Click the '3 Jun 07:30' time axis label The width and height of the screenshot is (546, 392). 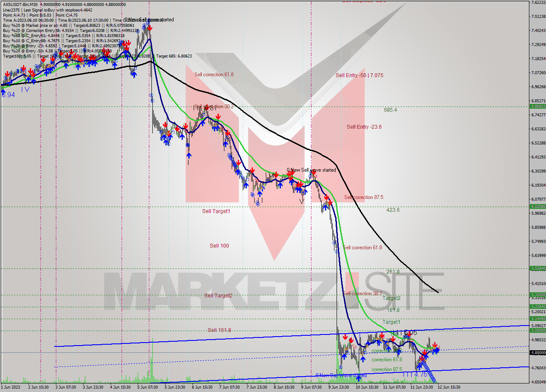click(x=66, y=387)
